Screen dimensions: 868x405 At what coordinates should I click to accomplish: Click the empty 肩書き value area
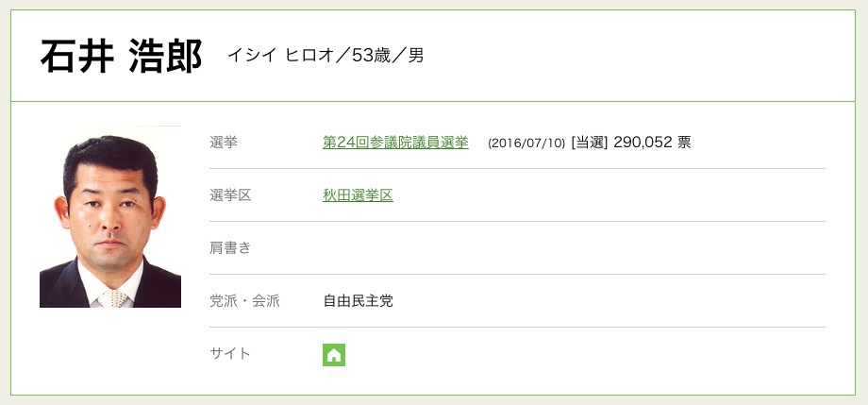click(x=566, y=248)
